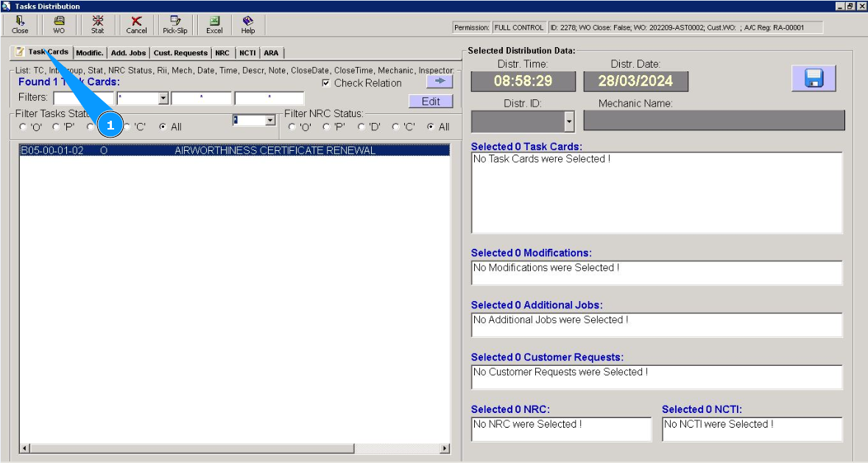Open the WO print toolbar icon
Image resolution: width=868 pixels, height=463 pixels.
pos(59,24)
